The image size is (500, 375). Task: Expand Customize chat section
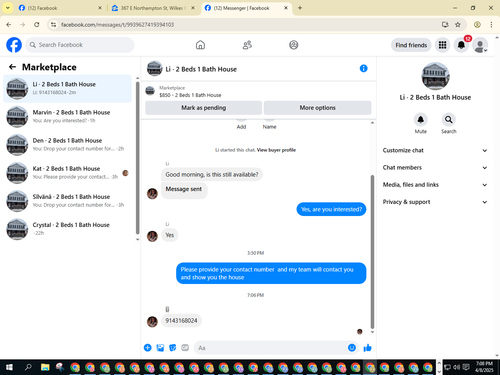[x=435, y=150]
